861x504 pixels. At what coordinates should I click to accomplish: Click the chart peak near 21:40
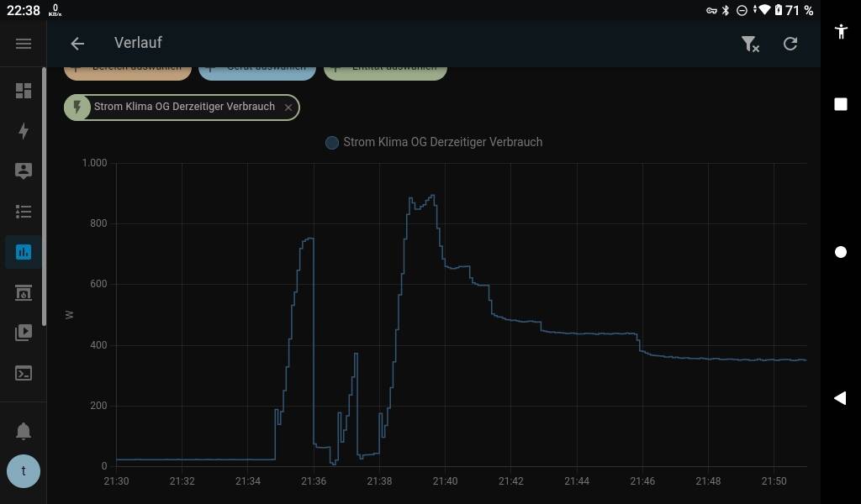tap(432, 197)
